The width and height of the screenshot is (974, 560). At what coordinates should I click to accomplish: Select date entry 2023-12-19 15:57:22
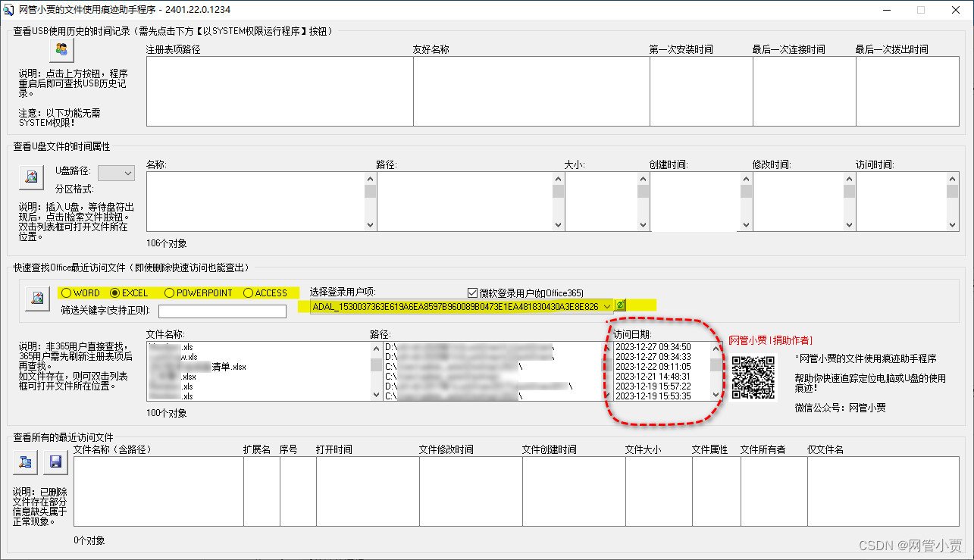coord(653,386)
